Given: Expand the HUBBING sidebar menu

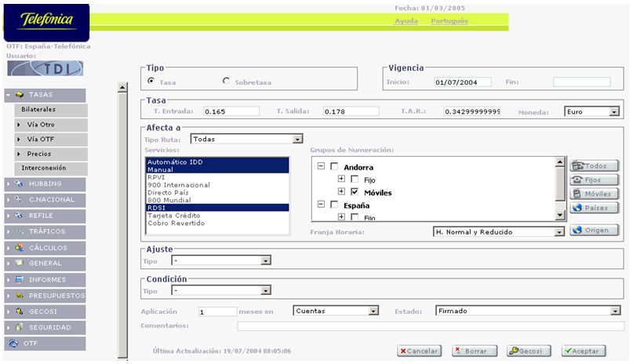Looking at the screenshot, I should pos(45,184).
